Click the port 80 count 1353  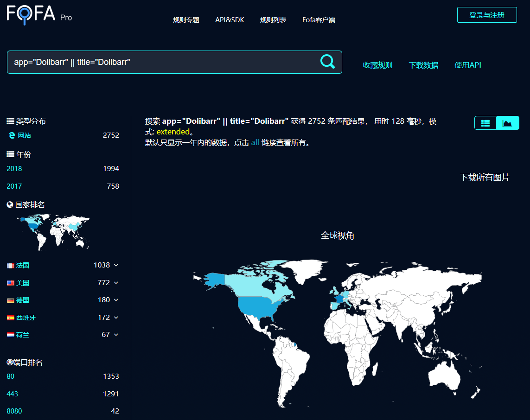click(x=111, y=376)
